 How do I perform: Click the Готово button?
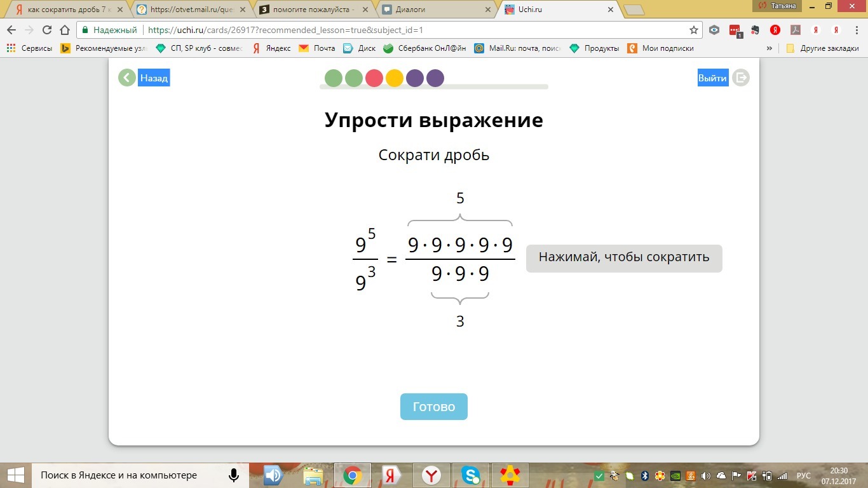tap(434, 407)
